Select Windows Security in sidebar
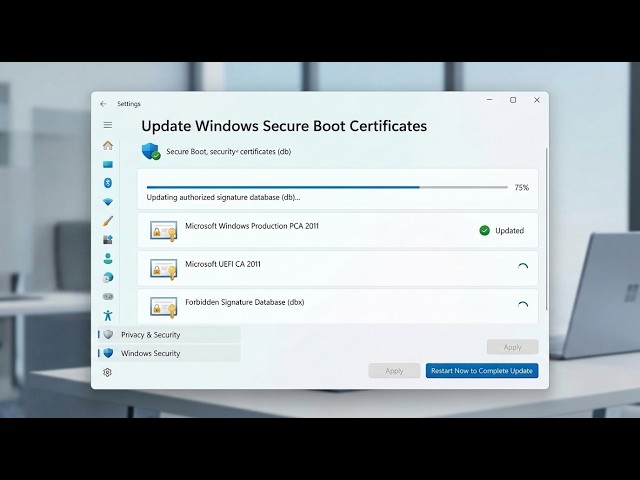640x480 pixels. pyautogui.click(x=169, y=353)
